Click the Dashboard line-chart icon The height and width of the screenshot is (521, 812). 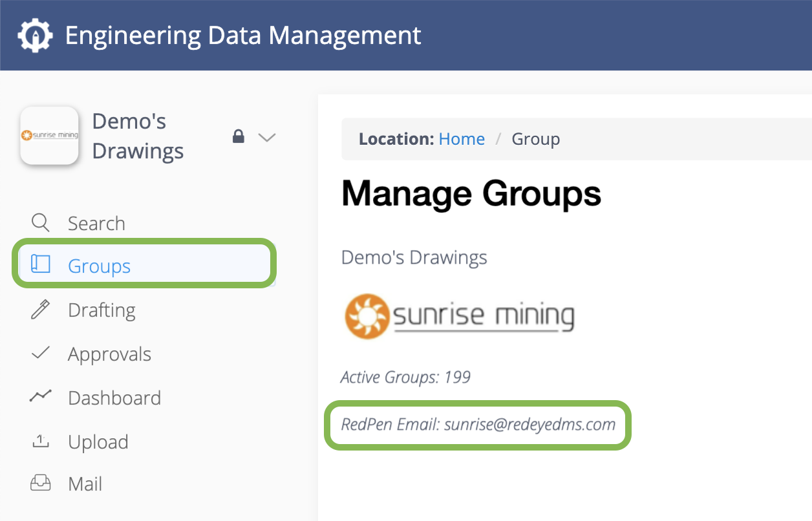(x=40, y=397)
